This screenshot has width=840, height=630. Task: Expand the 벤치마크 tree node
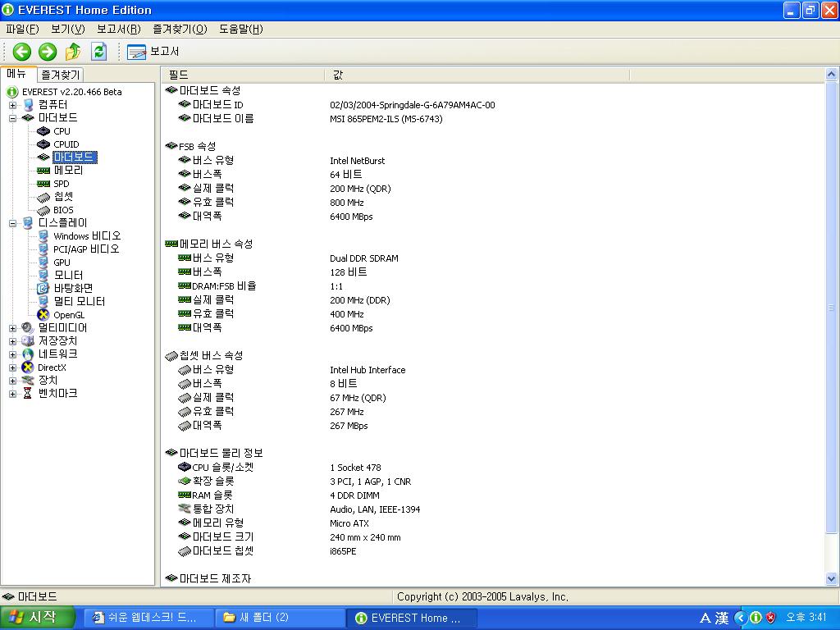[12, 394]
